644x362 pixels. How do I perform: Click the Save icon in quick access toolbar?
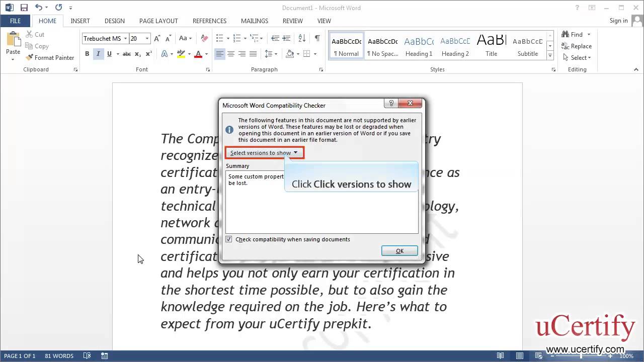pyautogui.click(x=24, y=8)
